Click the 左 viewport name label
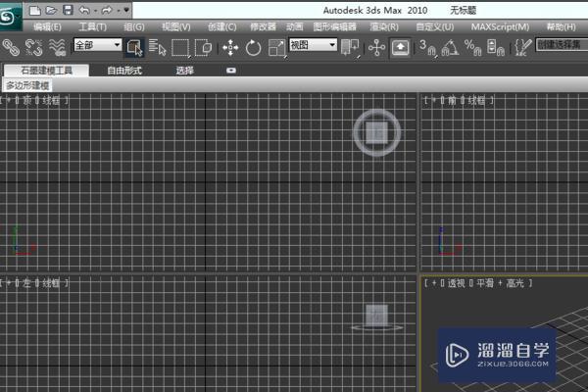The width and height of the screenshot is (588, 392). (26, 283)
